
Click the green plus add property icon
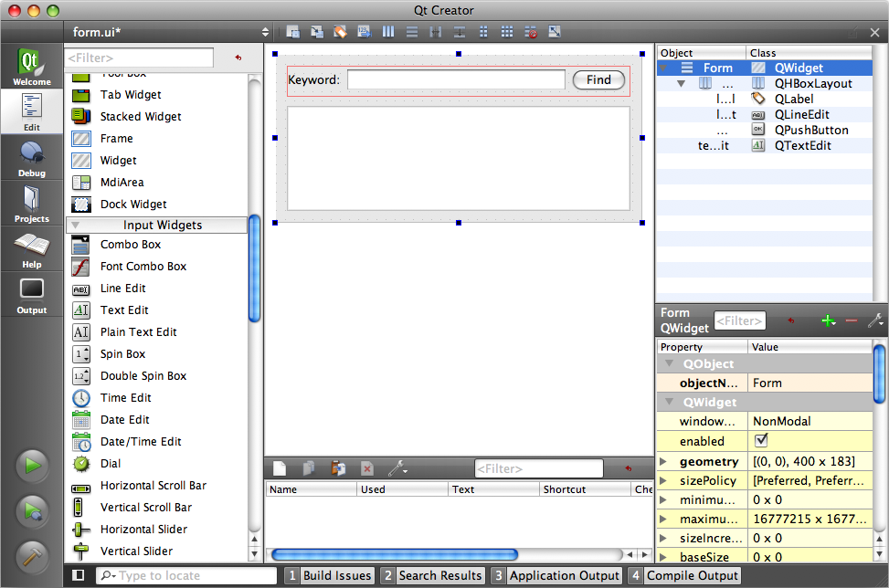(x=828, y=320)
